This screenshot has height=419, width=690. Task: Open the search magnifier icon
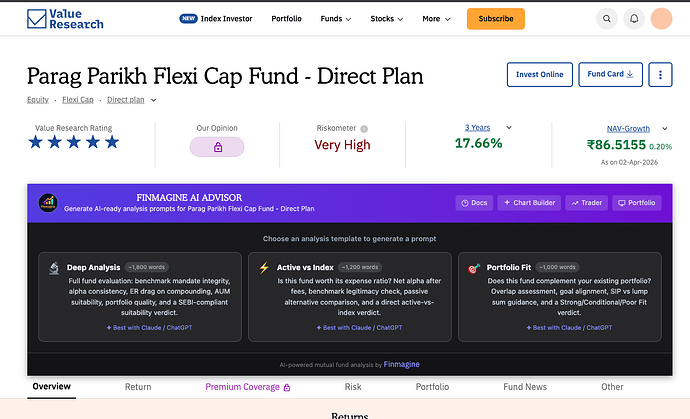606,19
